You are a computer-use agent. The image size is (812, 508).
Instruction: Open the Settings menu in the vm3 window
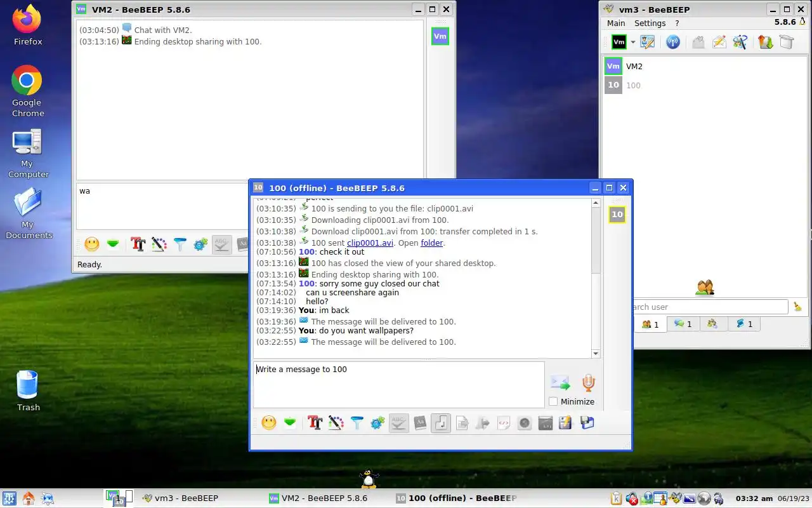[650, 23]
